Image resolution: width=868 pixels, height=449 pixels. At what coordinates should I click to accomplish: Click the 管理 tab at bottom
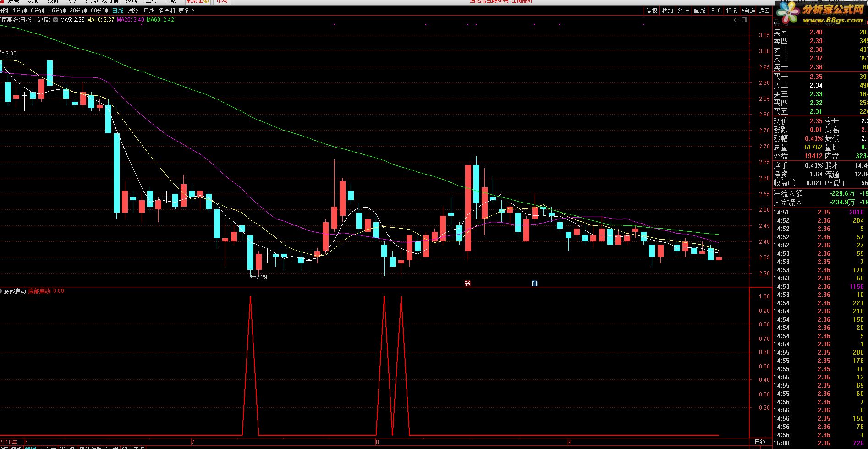pos(30,448)
